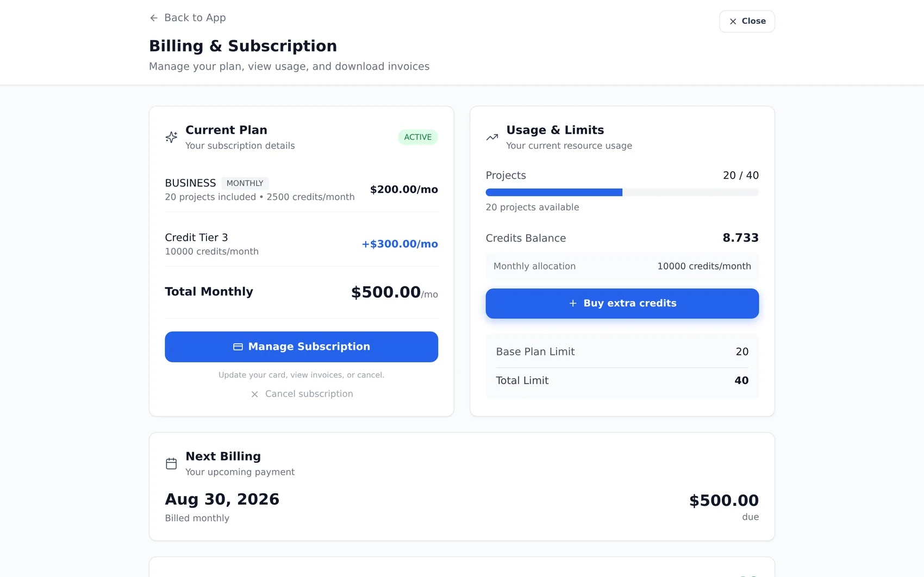Click the Aug 30, 2026 billing date

pos(222,499)
